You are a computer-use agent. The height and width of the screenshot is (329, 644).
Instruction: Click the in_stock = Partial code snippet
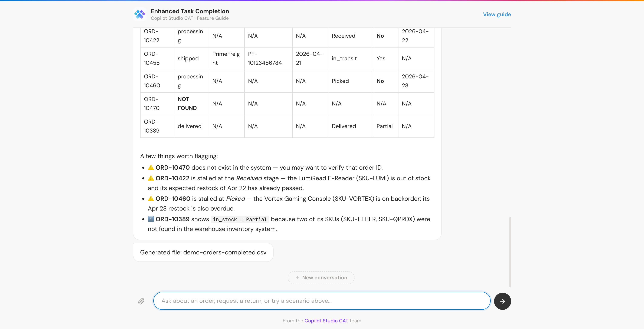coord(240,219)
